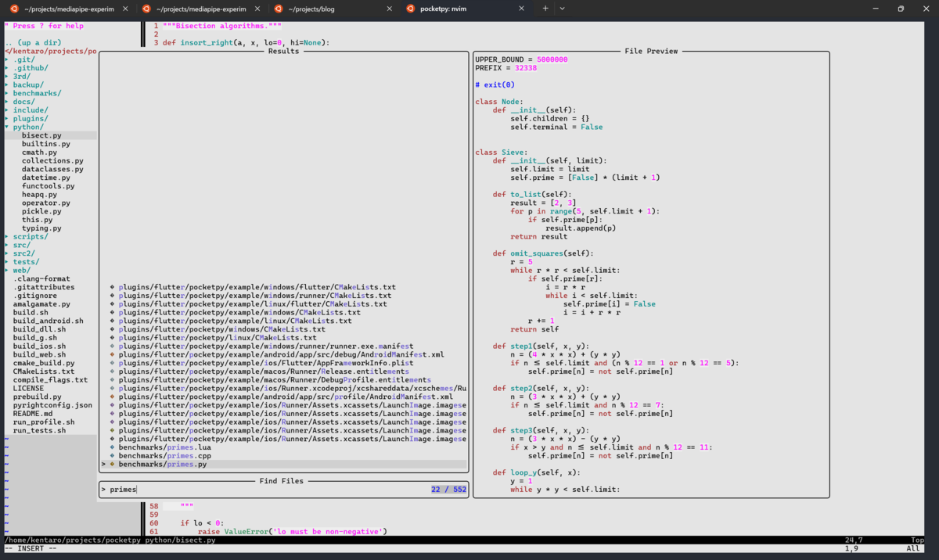Open dataclasses.py file
The image size is (939, 560).
click(x=52, y=169)
